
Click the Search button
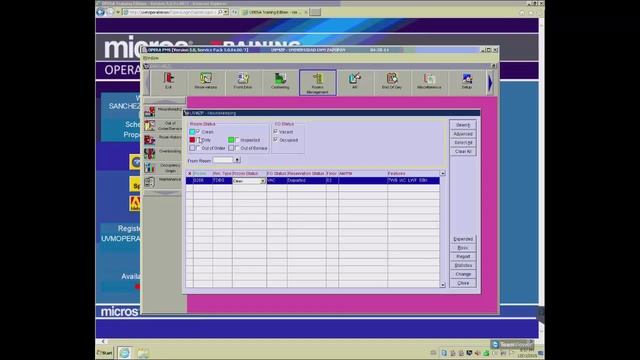(463, 125)
